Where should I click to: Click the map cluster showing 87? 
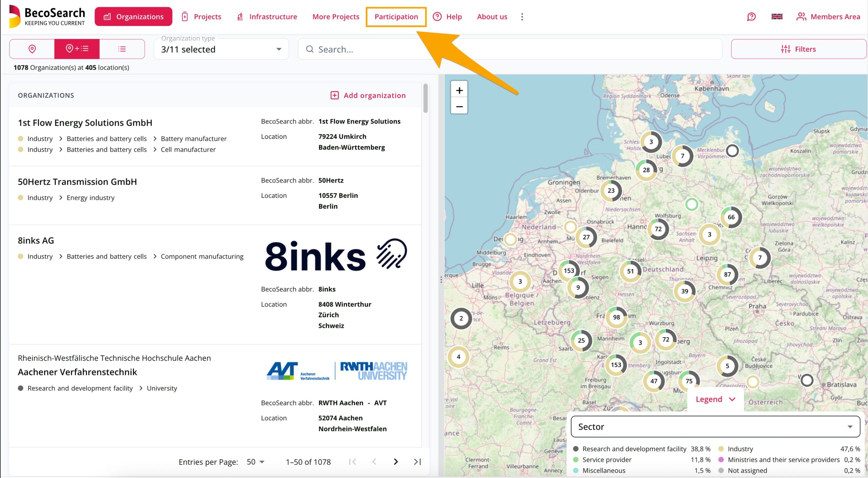[x=727, y=274]
